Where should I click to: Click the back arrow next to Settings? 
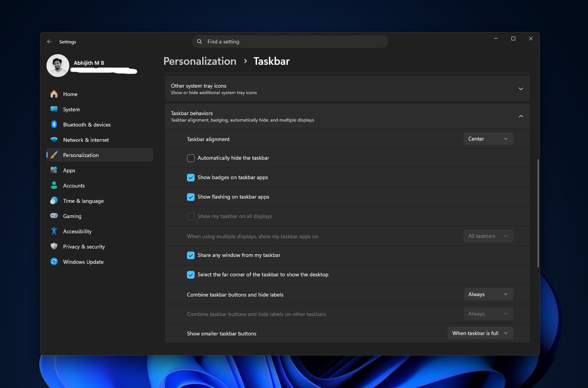(x=50, y=42)
